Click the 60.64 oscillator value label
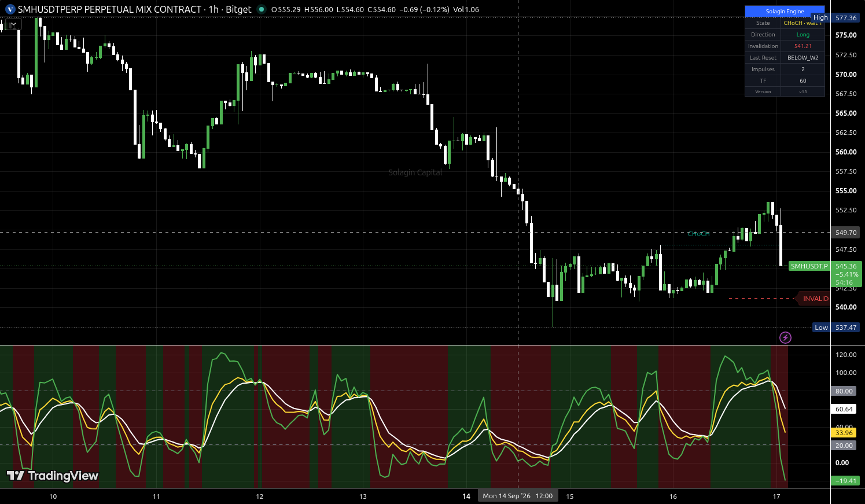 coord(844,409)
